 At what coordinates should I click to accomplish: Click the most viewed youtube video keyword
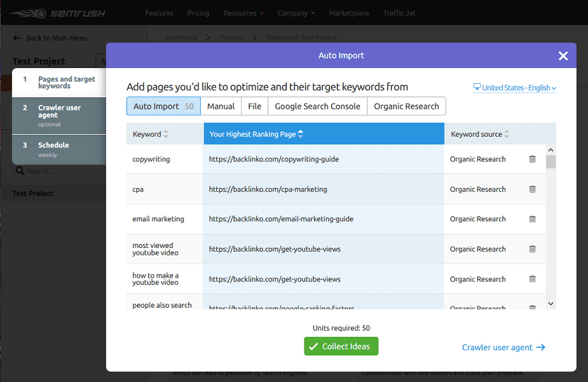click(155, 249)
